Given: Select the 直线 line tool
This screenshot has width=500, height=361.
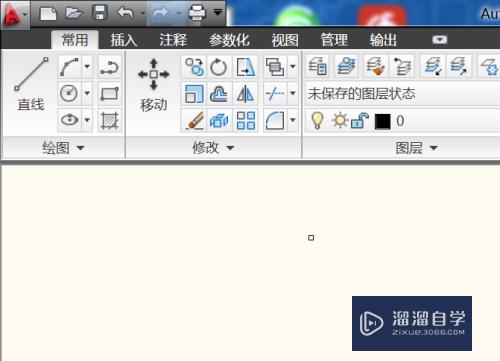Looking at the screenshot, I should (x=31, y=84).
